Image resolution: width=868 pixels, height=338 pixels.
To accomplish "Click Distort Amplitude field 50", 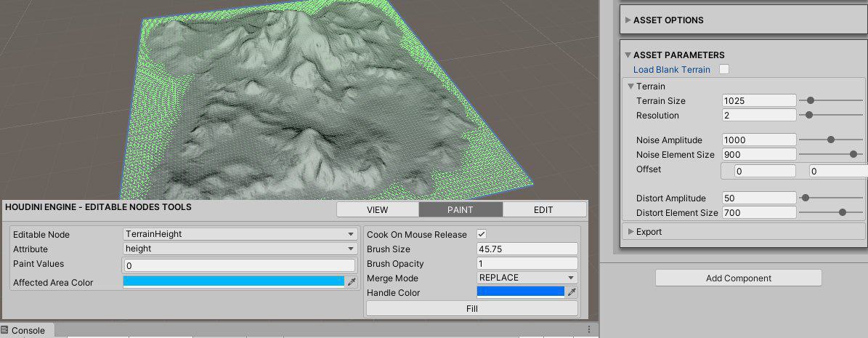I will (x=759, y=198).
